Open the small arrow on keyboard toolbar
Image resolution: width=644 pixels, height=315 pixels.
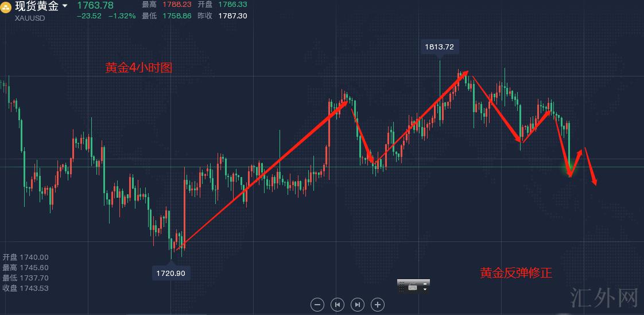coord(425,290)
